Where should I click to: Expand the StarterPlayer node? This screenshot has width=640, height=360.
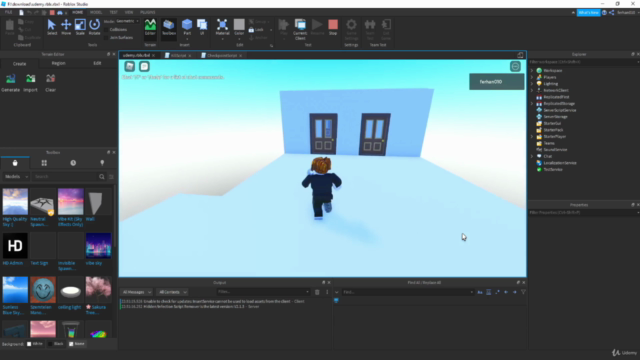click(532, 136)
